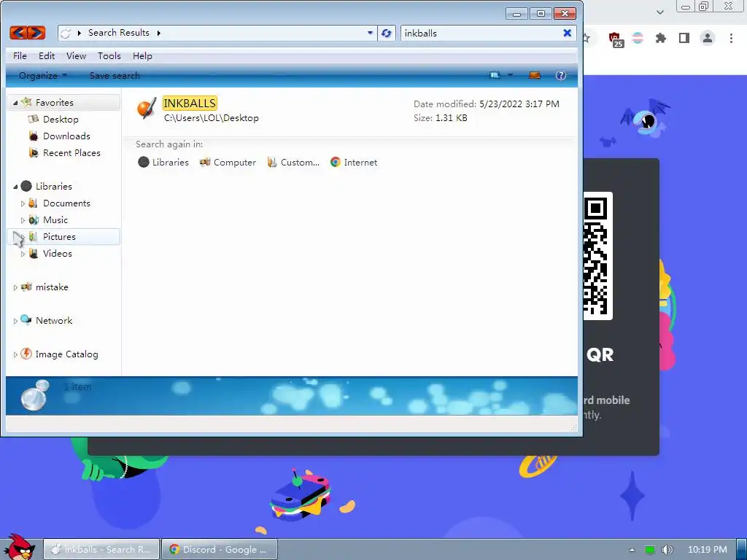Open Desktop under Favorites

click(x=61, y=120)
